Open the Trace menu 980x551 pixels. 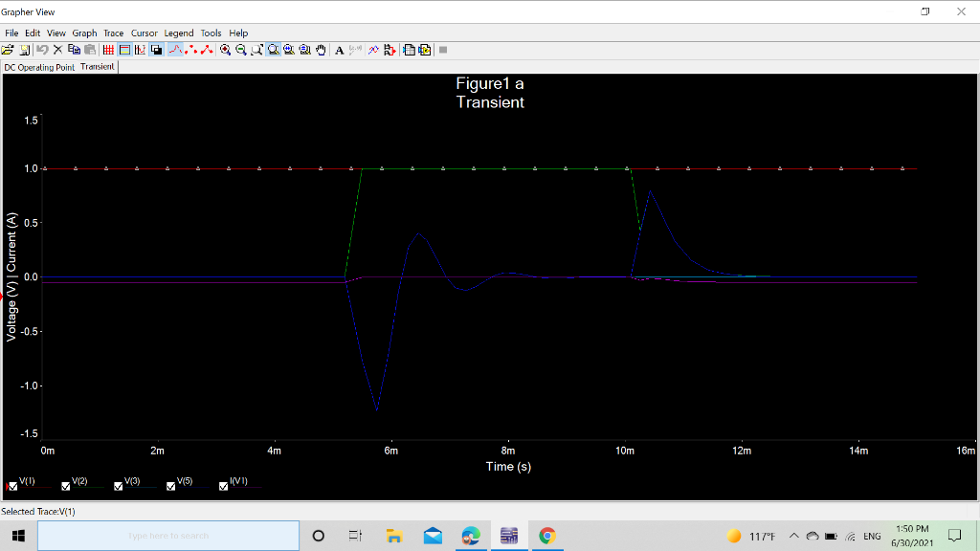(x=113, y=32)
